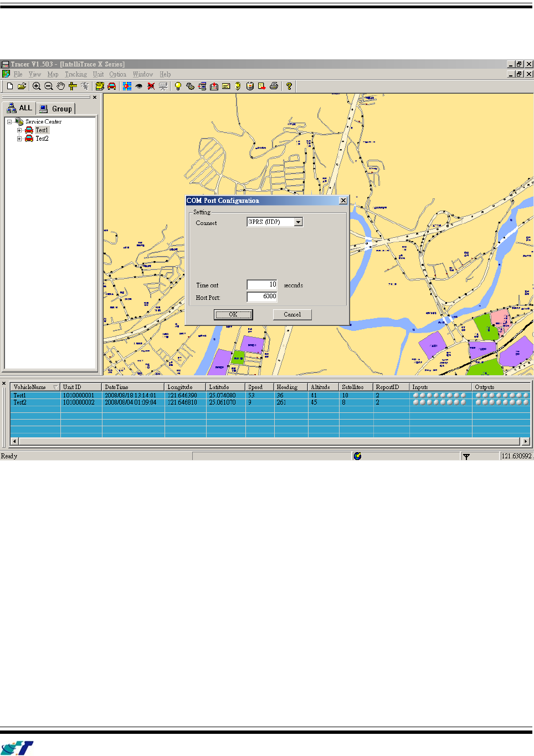Viewport: 534px width, 756px height.
Task: Close the bottom vehicle table panel
Action: tap(3, 383)
